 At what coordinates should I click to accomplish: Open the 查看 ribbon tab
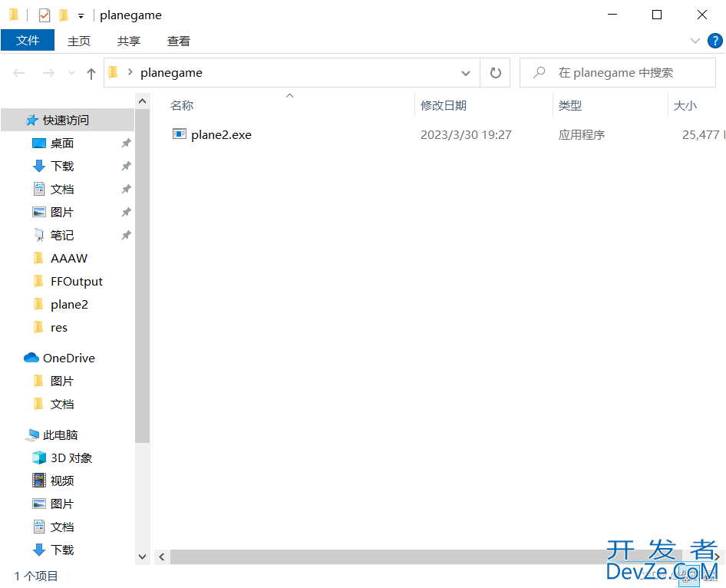point(179,41)
